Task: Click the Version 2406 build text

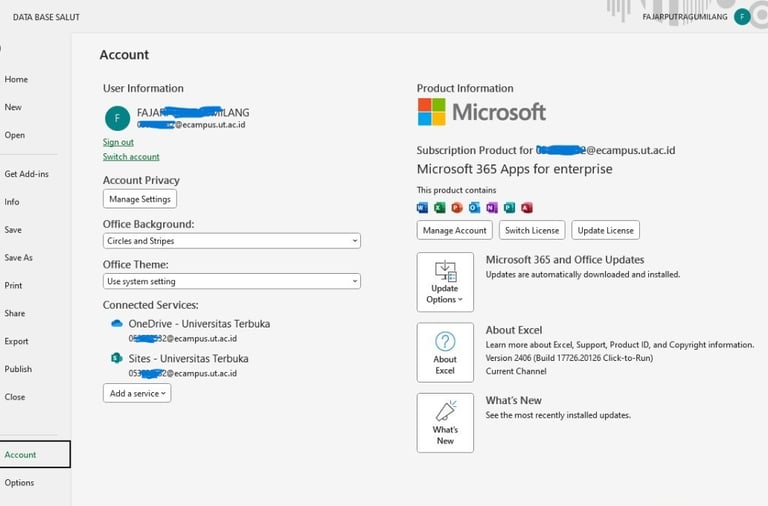Action: click(569, 358)
